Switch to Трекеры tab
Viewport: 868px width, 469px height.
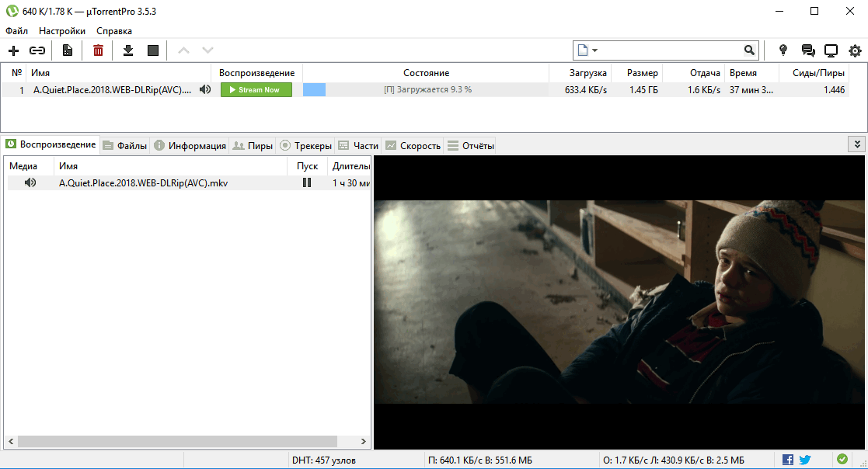305,145
